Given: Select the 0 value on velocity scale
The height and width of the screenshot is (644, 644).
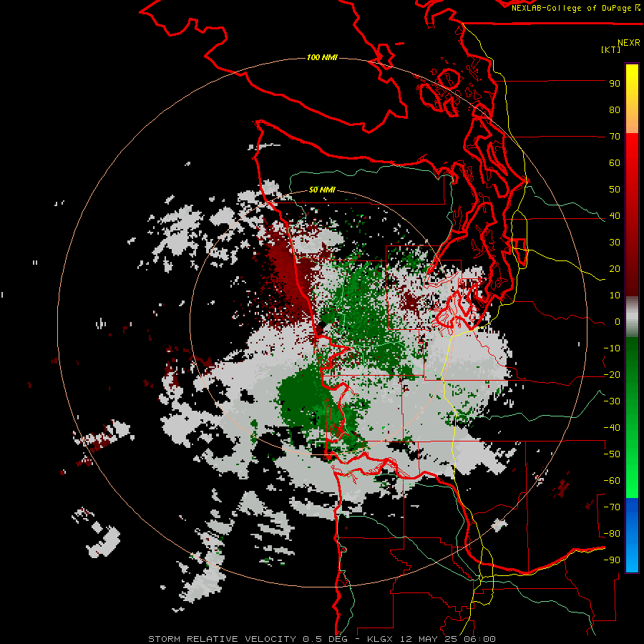Looking at the screenshot, I should pyautogui.click(x=618, y=322).
